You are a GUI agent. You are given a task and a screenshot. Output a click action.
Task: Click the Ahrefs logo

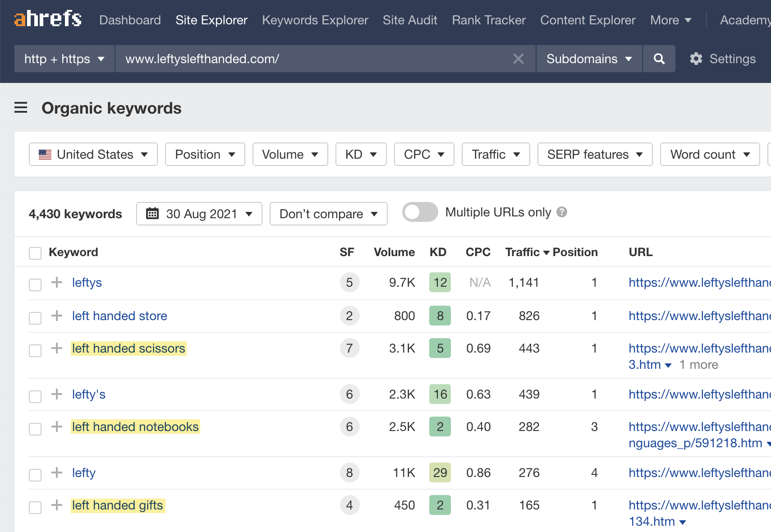(48, 19)
